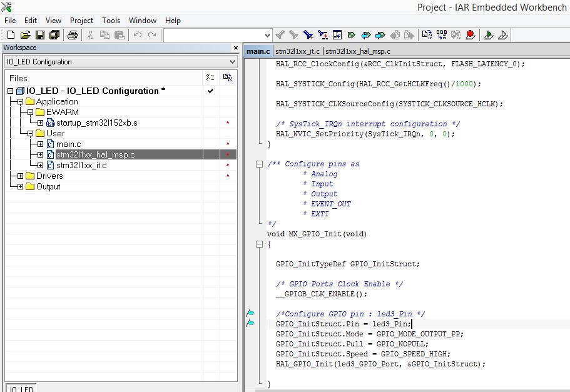Screen dimensions: 570x392
Task: Click the __GPIOB_CLK_ENABLE(); code line
Action: (322, 294)
